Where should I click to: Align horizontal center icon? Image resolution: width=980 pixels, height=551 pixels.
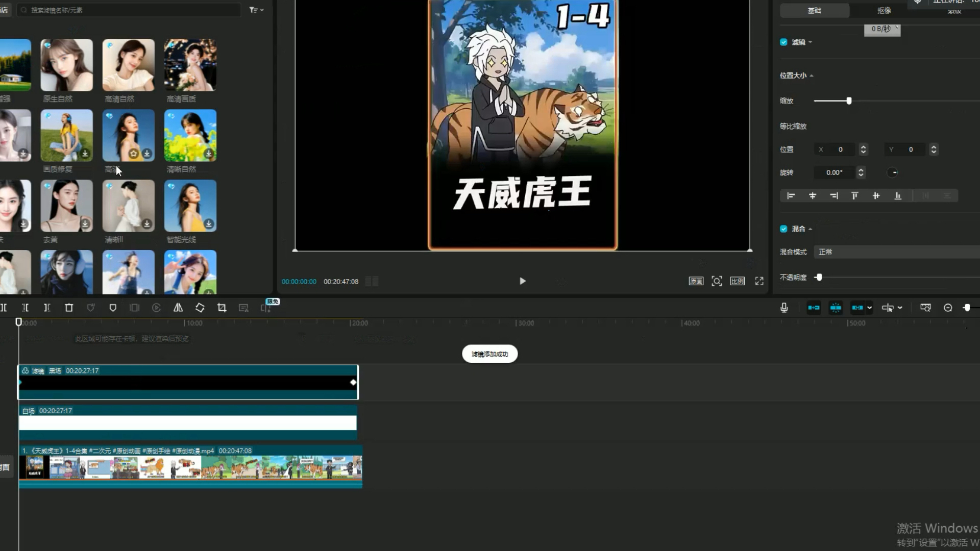click(813, 196)
